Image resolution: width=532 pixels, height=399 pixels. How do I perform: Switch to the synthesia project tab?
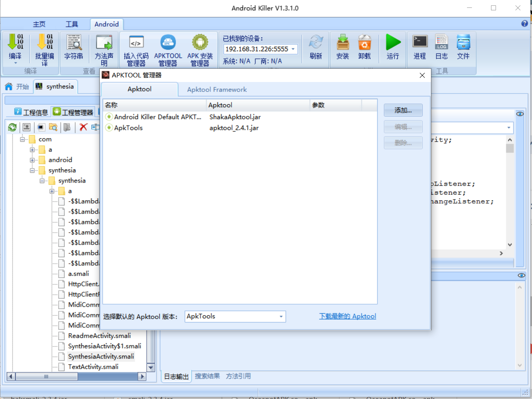[x=55, y=87]
